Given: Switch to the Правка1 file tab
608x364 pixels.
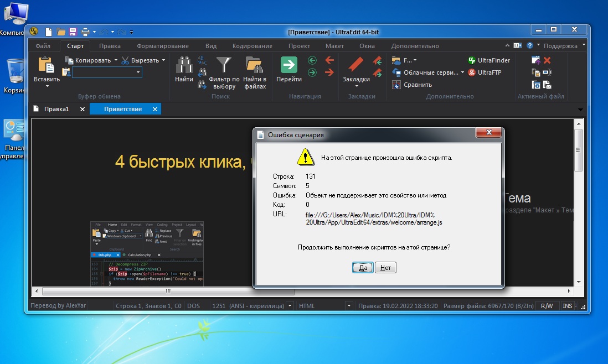Looking at the screenshot, I should [x=56, y=109].
